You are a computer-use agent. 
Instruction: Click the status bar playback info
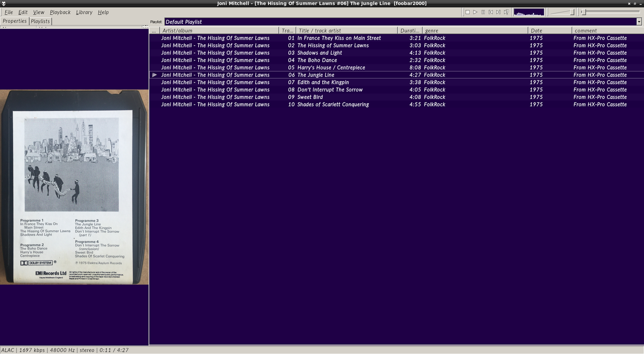click(65, 350)
